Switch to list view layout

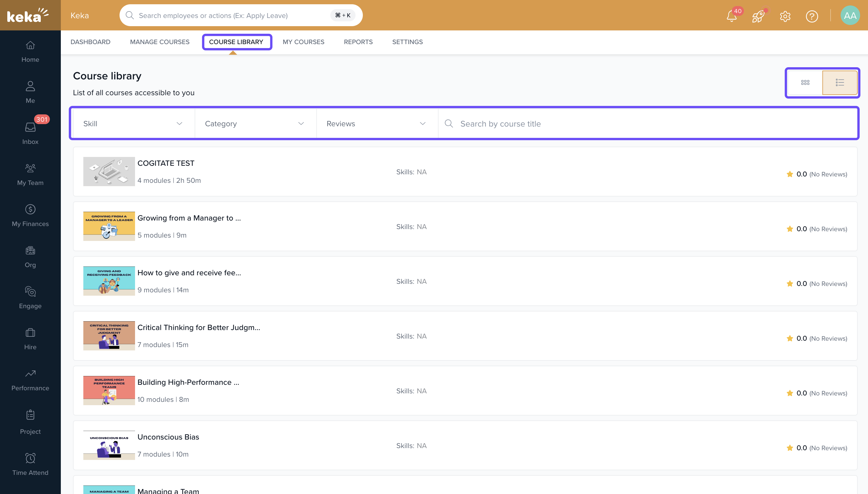click(x=840, y=82)
